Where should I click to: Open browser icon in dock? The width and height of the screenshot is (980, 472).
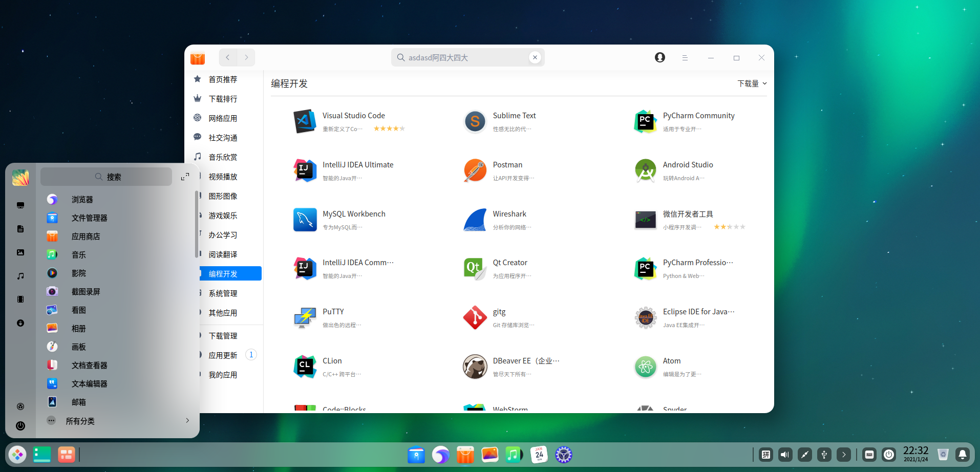tap(441, 454)
